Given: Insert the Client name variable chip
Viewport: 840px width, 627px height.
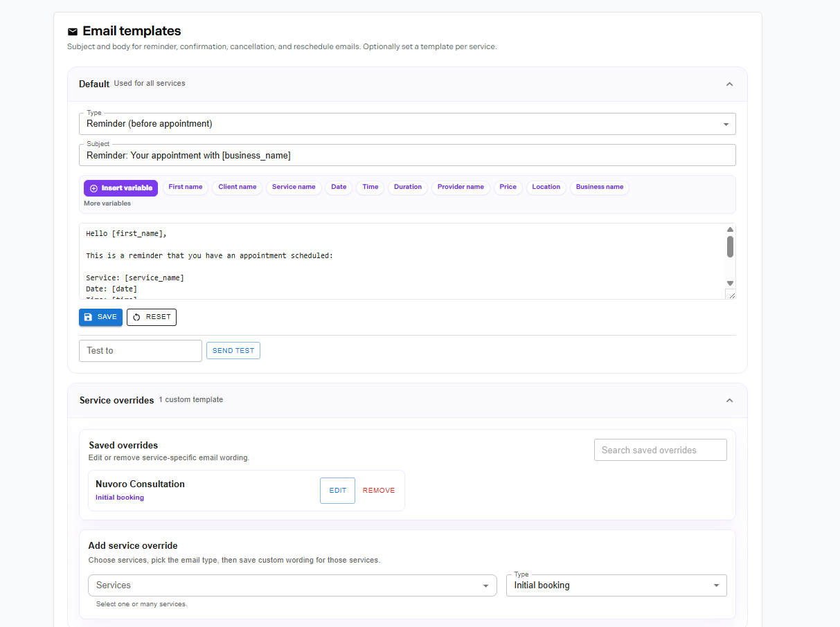Looking at the screenshot, I should pyautogui.click(x=238, y=188).
